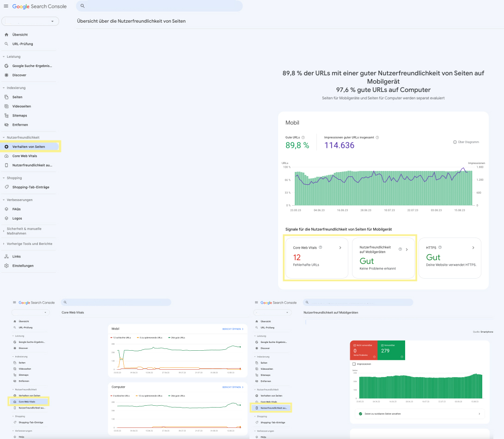Click FAQs layers icon on overview page
This screenshot has width=504, height=439.
click(6, 209)
